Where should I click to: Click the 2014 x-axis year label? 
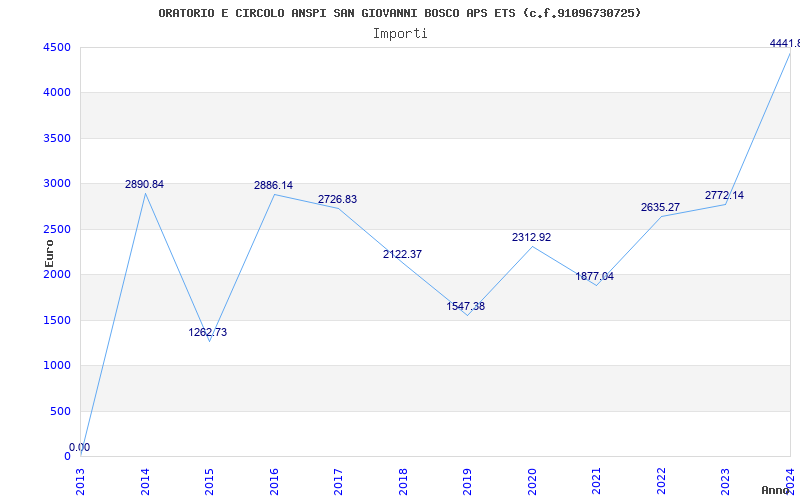point(145,481)
